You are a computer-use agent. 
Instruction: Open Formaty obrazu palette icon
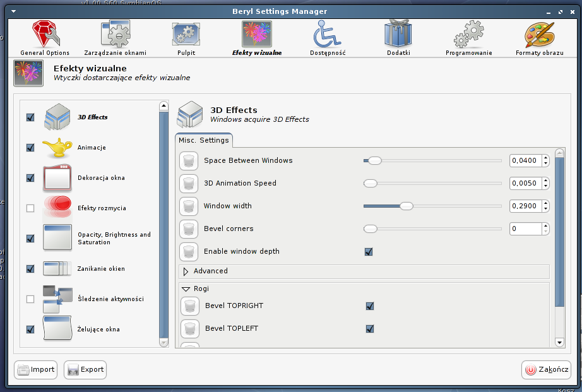pyautogui.click(x=539, y=35)
